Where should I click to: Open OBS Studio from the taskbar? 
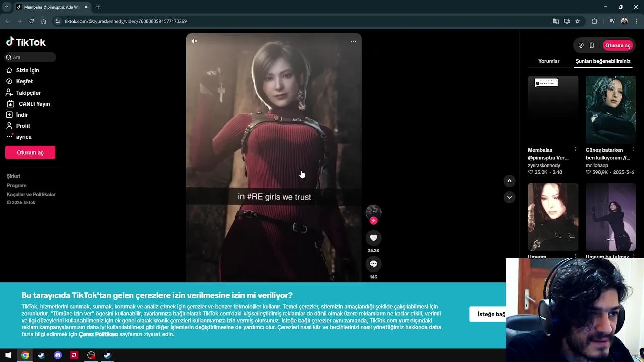point(91,355)
